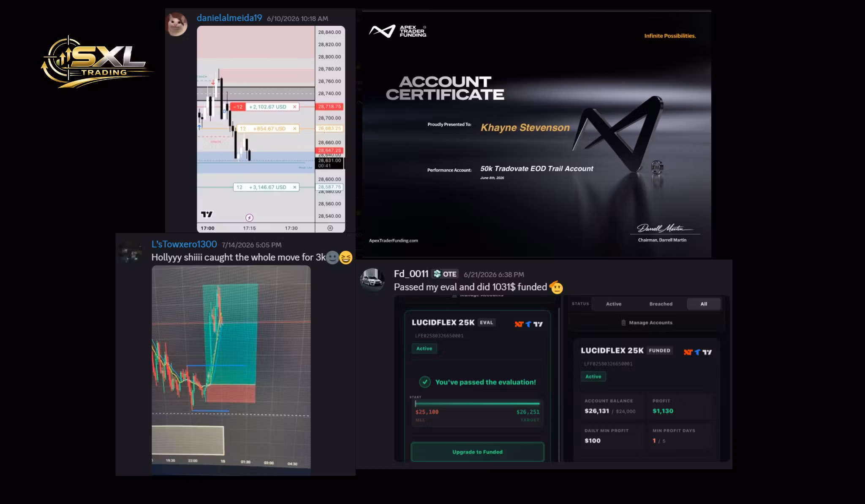The height and width of the screenshot is (504, 865).
Task: Click the Active status badge on eval card
Action: [424, 349]
